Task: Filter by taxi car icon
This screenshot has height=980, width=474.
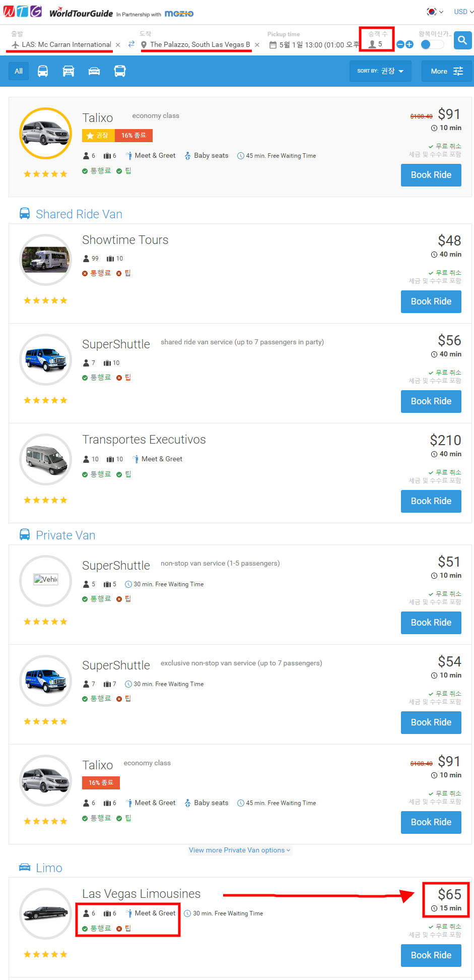Action: pyautogui.click(x=69, y=71)
